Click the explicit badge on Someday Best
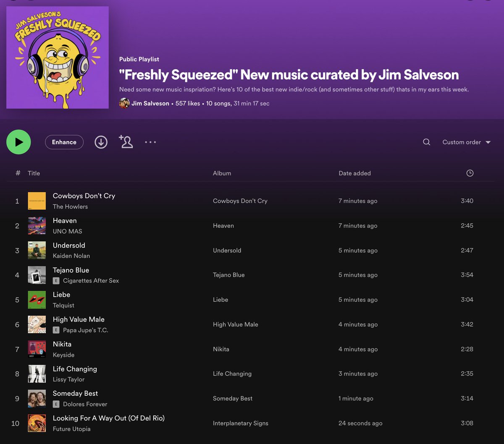Screen dimensions: 504x444 click(x=56, y=404)
